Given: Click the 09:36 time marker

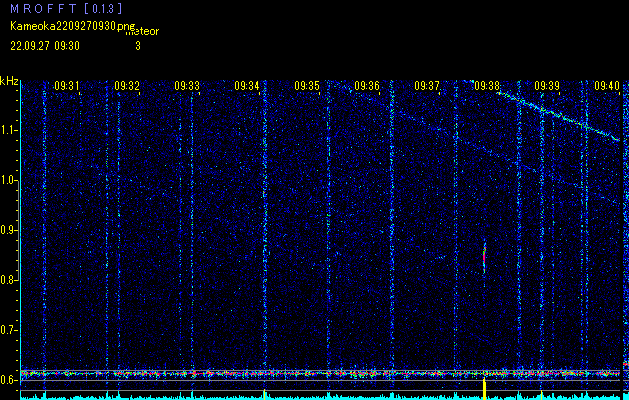Looking at the screenshot, I should click(x=367, y=86).
